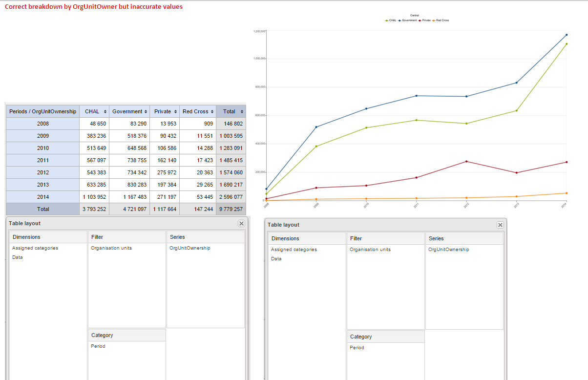Select Data dimension in chart's layout dialog
The height and width of the screenshot is (380, 588).
(276, 259)
